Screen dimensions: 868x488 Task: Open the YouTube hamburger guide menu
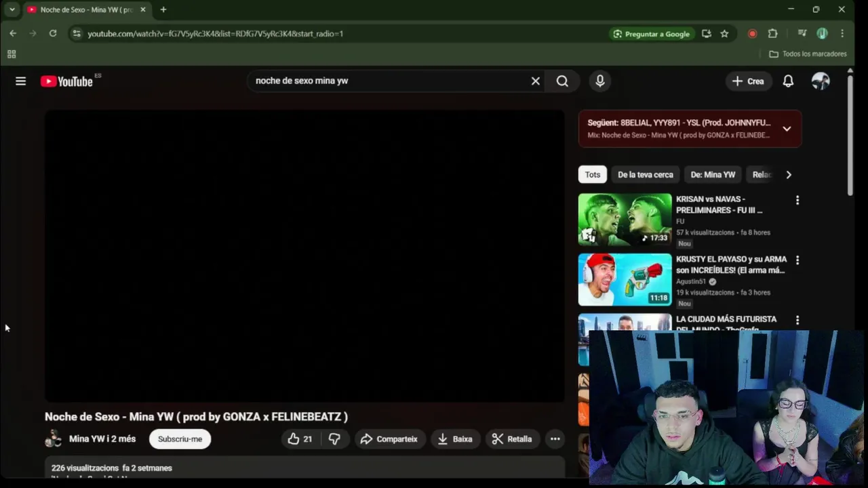point(21,81)
